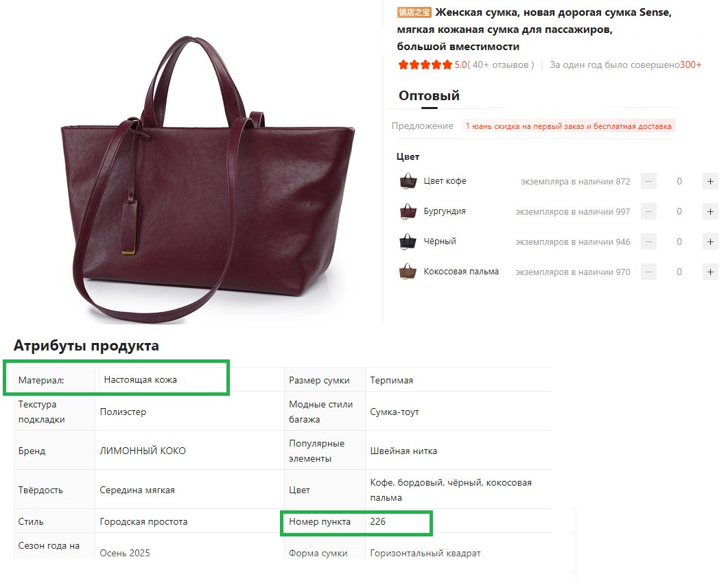Click the first-order discount offer tag
Screen dimensions: 728x581
point(568,126)
